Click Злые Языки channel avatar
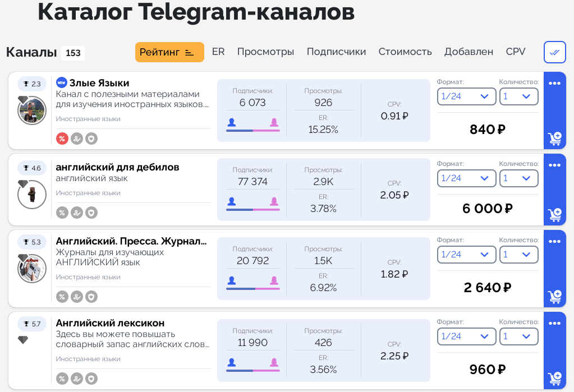The width and height of the screenshot is (574, 392). (x=32, y=110)
